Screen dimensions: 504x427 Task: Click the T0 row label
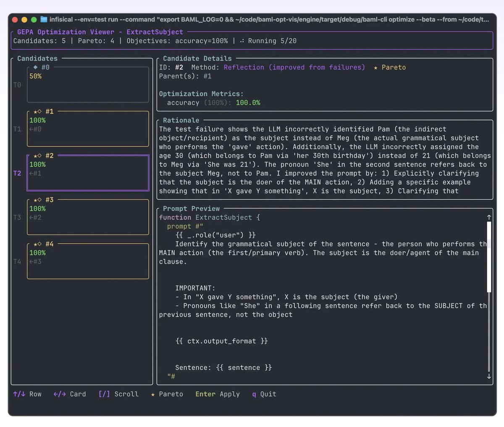(17, 85)
